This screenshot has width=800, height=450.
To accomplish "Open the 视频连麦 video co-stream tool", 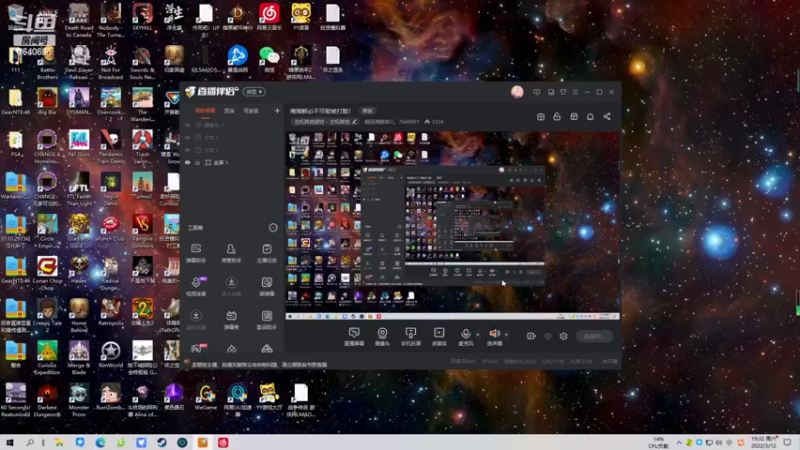I will (x=196, y=286).
